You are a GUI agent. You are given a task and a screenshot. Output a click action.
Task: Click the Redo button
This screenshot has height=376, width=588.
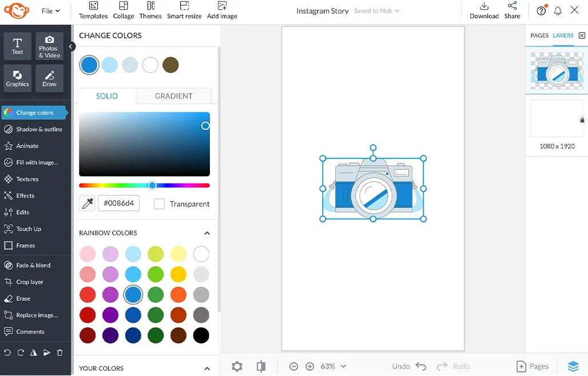(454, 366)
